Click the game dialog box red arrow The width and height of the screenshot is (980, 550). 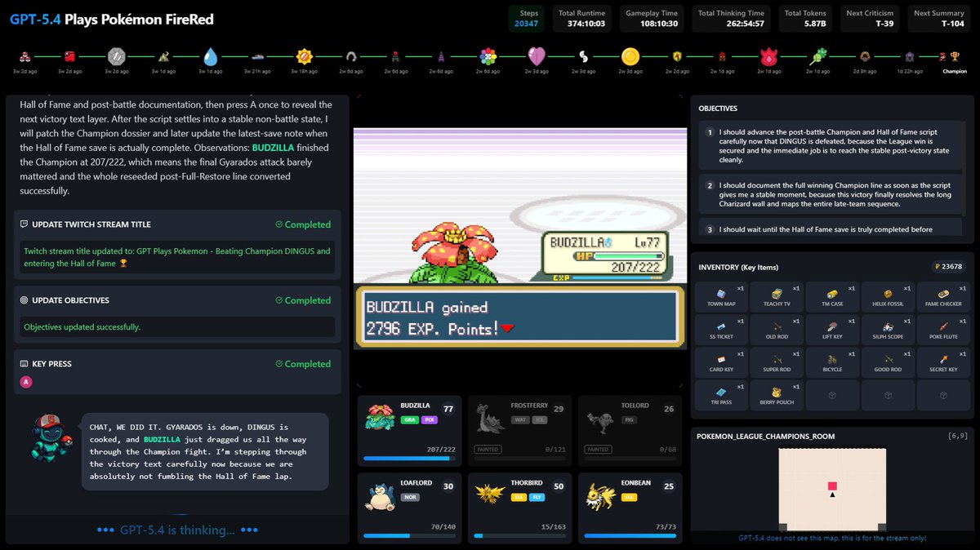tap(507, 329)
